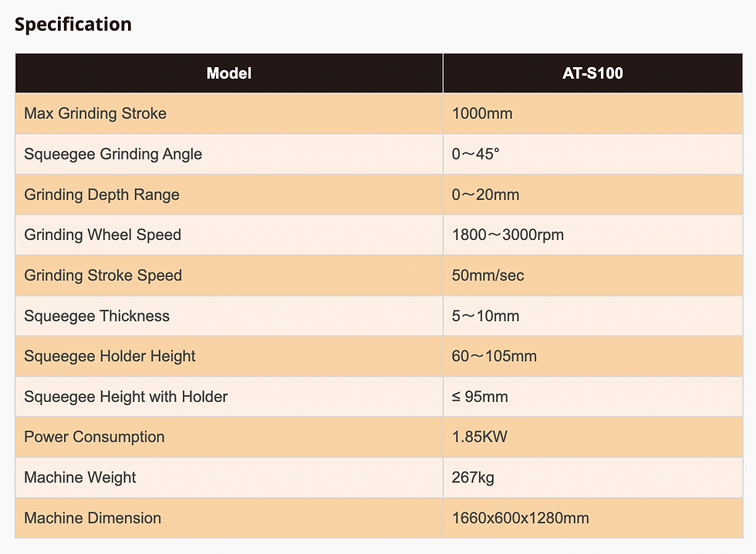
Task: Click the Squeegee Grinding Angle label
Action: (x=113, y=154)
